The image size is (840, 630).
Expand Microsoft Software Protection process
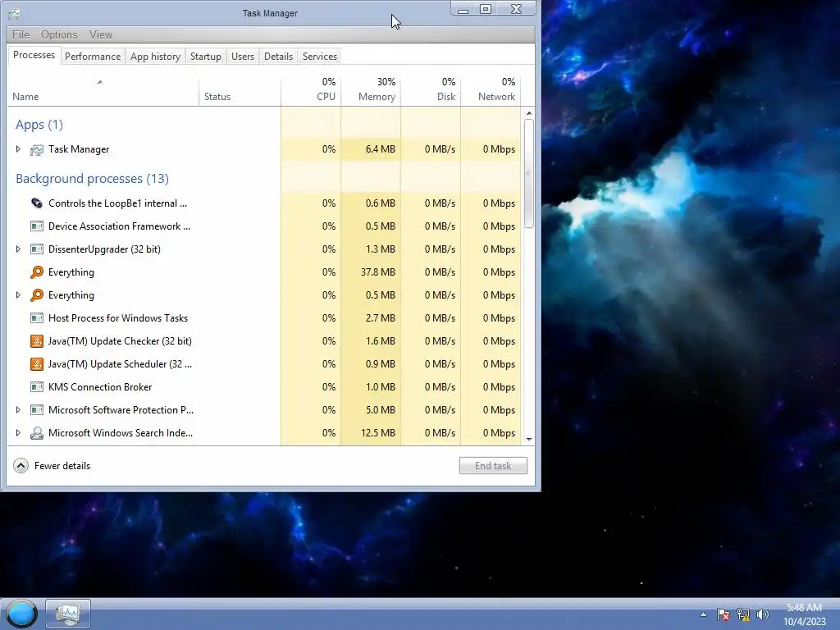[18, 410]
